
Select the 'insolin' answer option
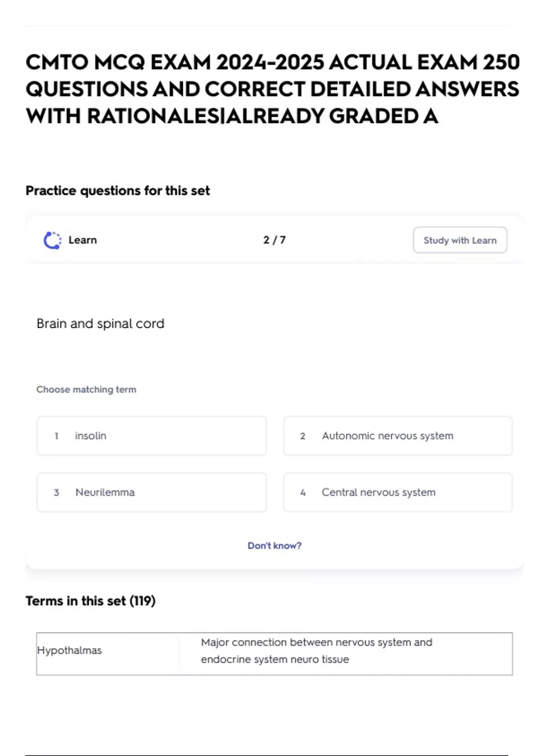pyautogui.click(x=151, y=436)
